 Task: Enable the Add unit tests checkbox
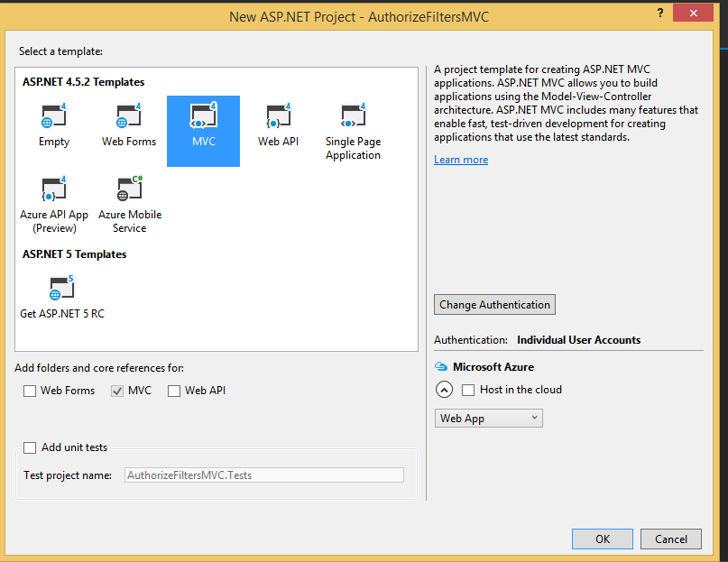(30, 447)
